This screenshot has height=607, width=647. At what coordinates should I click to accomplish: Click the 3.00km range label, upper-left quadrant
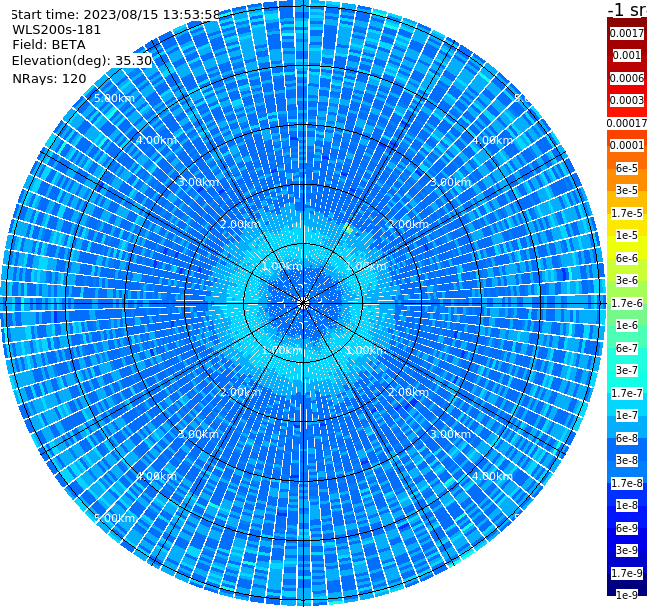pos(198,182)
